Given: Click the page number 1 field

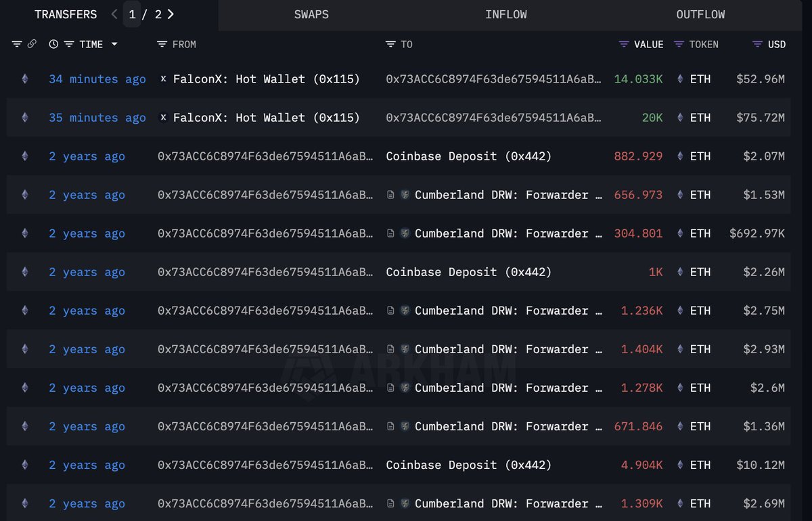Looking at the screenshot, I should coord(132,14).
